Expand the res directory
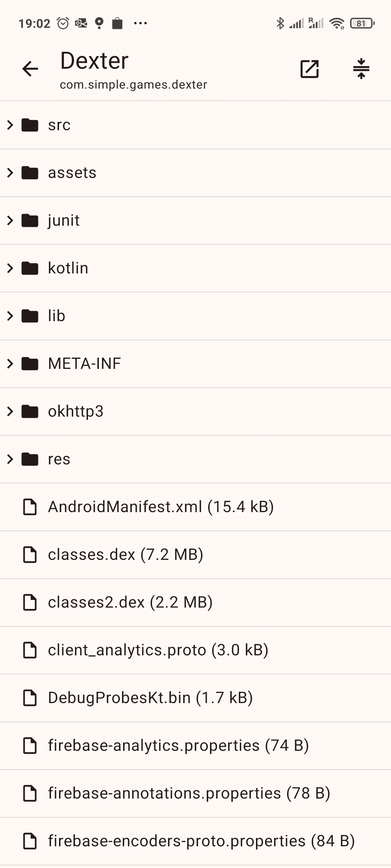 [x=10, y=459]
